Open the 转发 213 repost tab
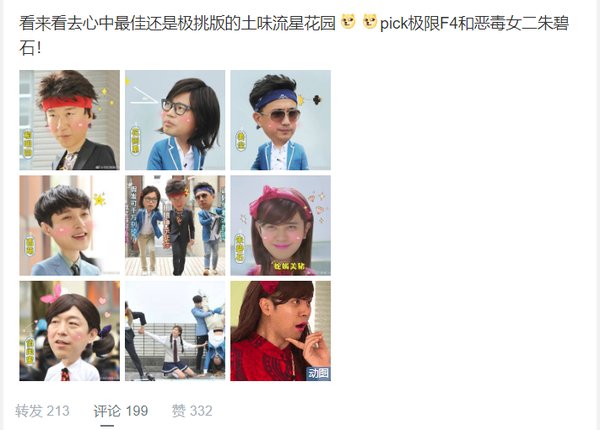600x430 pixels. 42,411
